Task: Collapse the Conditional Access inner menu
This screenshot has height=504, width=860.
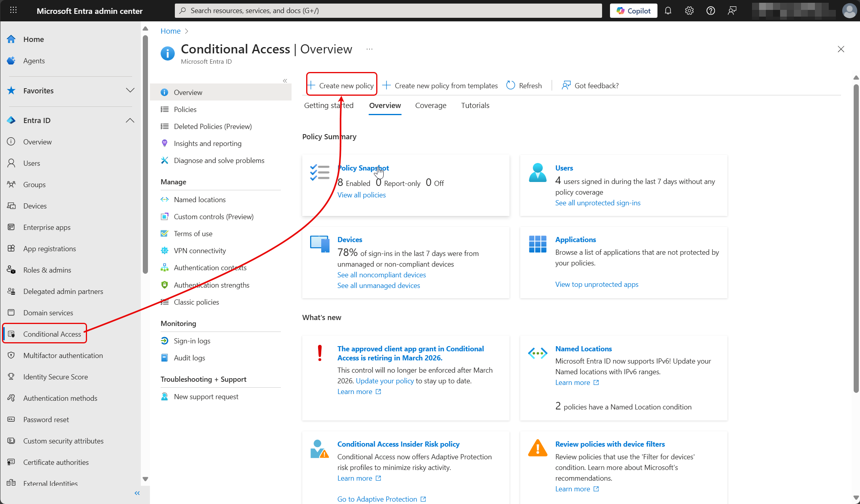Action: tap(285, 81)
